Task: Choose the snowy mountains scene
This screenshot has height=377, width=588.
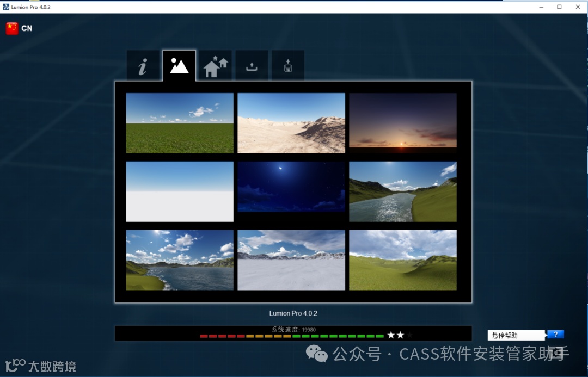Action: 291,260
